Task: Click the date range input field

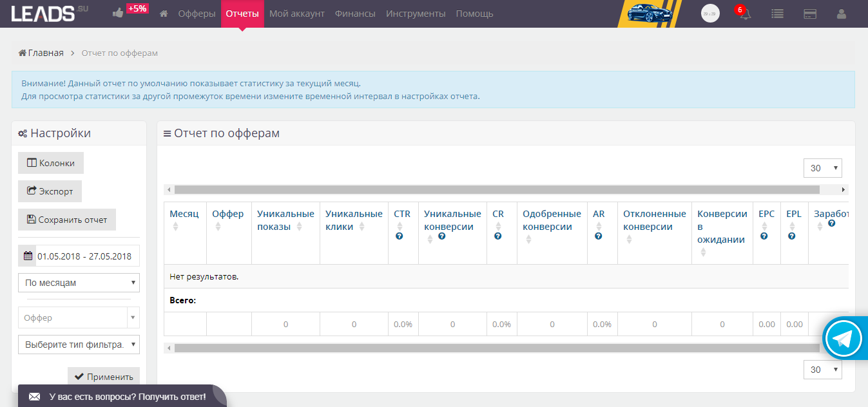Action: coord(84,256)
